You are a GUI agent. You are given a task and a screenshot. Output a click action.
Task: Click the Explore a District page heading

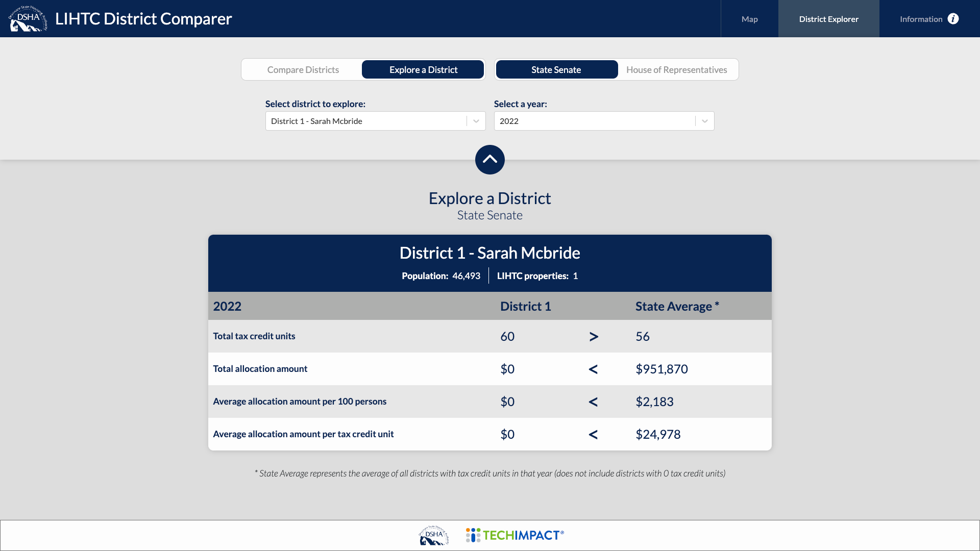pyautogui.click(x=490, y=198)
